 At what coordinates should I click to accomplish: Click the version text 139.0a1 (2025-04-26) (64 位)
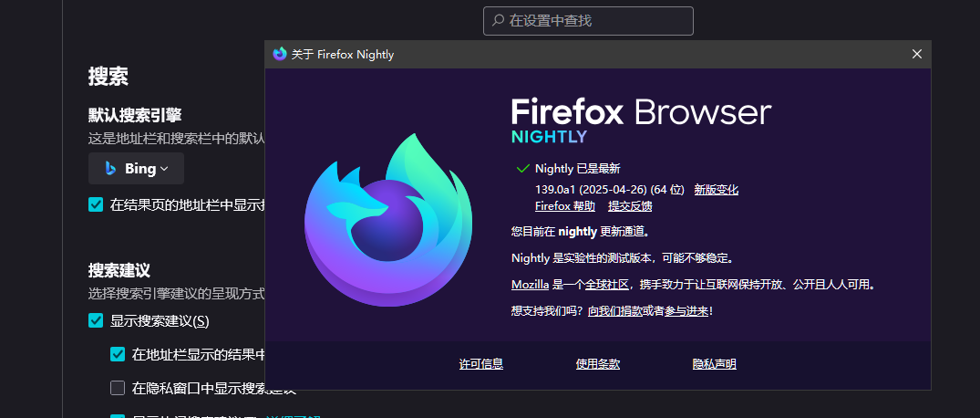click(610, 190)
